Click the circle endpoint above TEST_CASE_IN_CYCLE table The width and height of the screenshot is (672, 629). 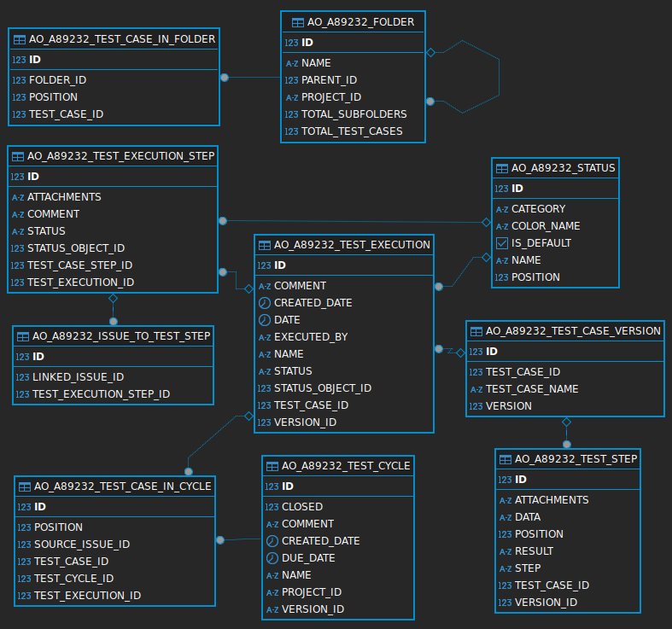pos(189,472)
